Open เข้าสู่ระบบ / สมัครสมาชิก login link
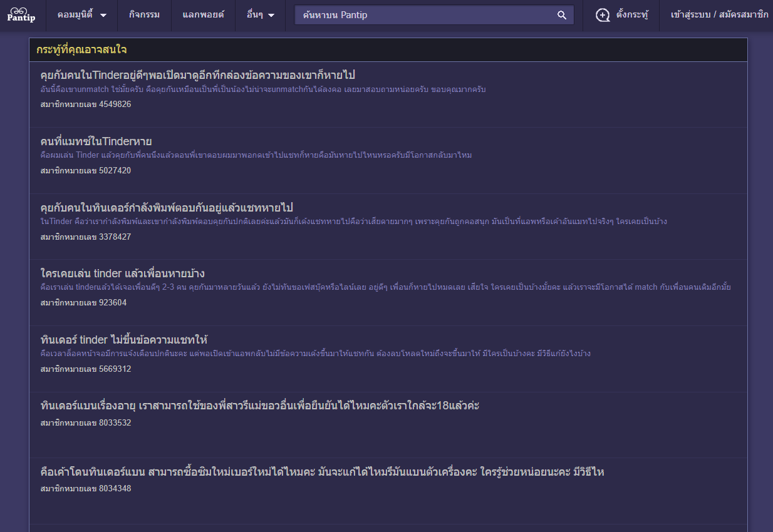 [719, 15]
